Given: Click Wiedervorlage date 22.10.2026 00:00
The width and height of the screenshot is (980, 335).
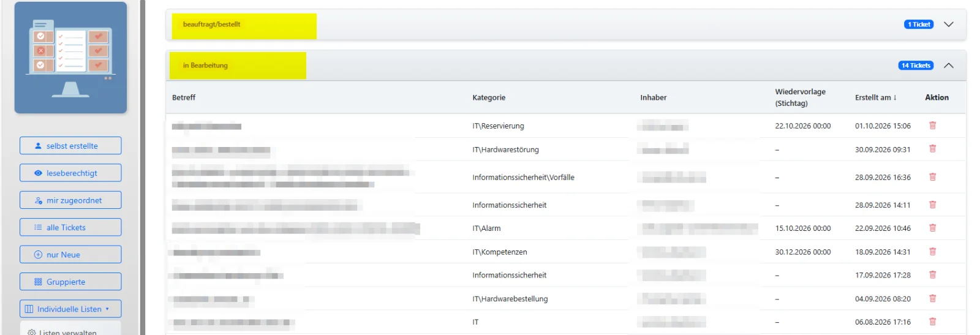Looking at the screenshot, I should pyautogui.click(x=802, y=126).
